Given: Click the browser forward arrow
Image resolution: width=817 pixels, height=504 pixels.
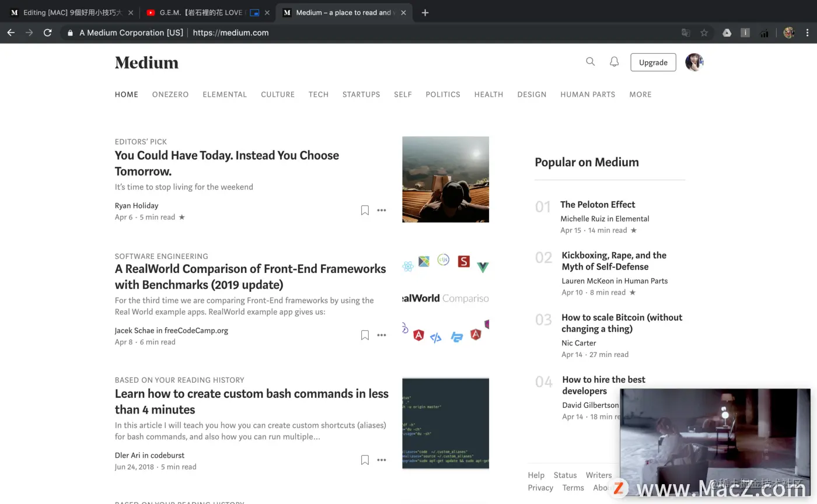Looking at the screenshot, I should click(29, 33).
